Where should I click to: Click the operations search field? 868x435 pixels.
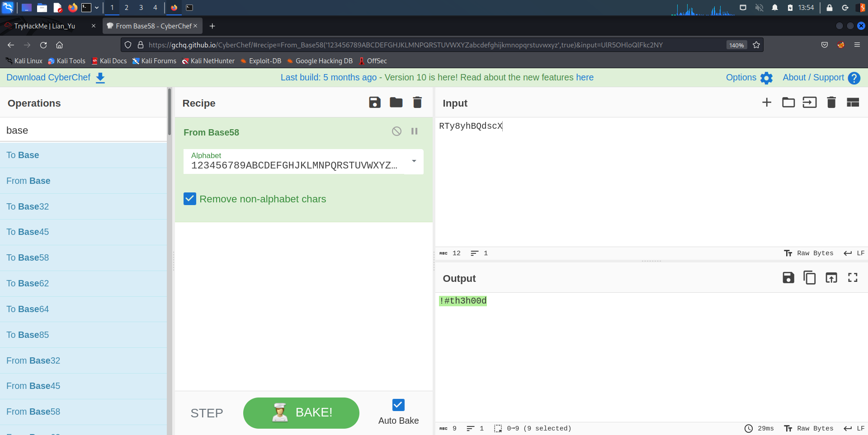click(84, 130)
